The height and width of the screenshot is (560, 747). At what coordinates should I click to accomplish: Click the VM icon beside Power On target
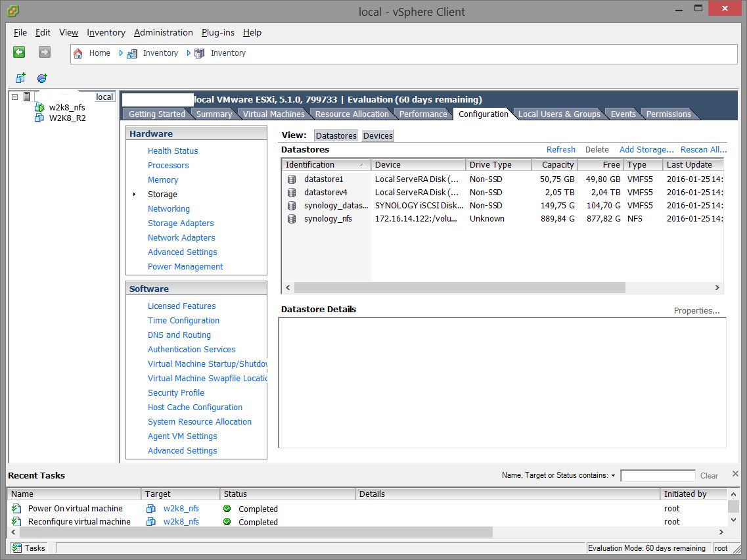pyautogui.click(x=151, y=509)
